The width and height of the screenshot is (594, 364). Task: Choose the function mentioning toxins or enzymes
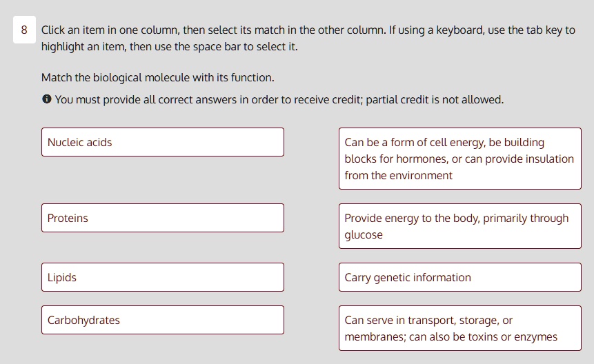coord(459,328)
